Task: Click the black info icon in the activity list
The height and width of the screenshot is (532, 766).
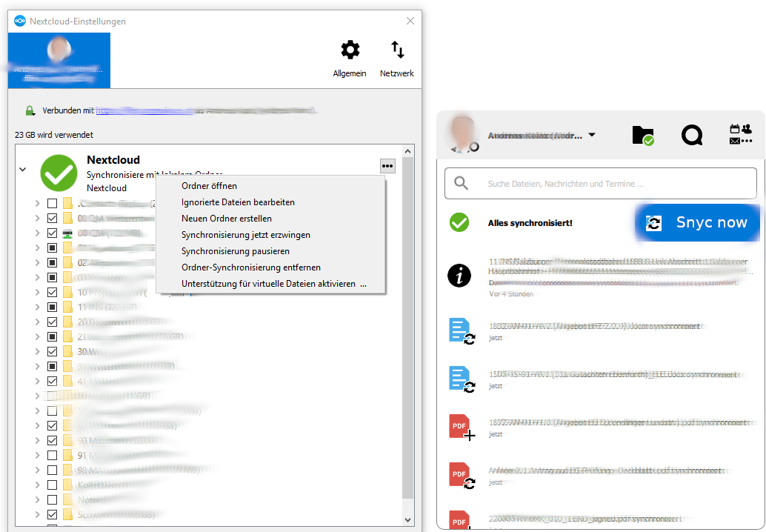Action: point(459,275)
